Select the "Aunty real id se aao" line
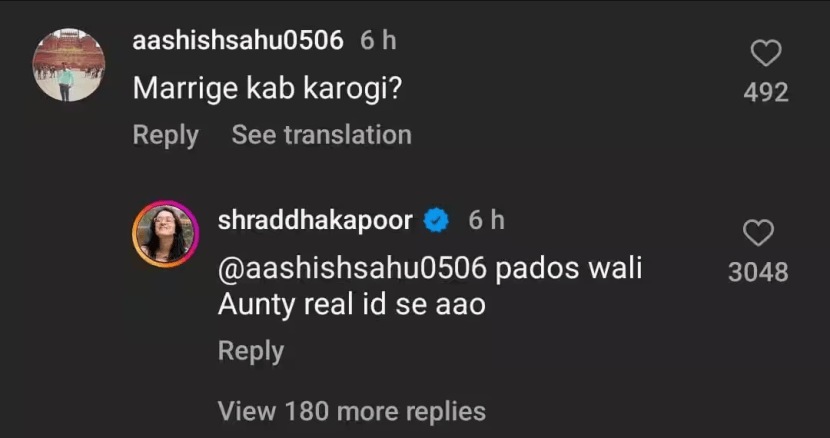This screenshot has width=830, height=438. pyautogui.click(x=351, y=305)
